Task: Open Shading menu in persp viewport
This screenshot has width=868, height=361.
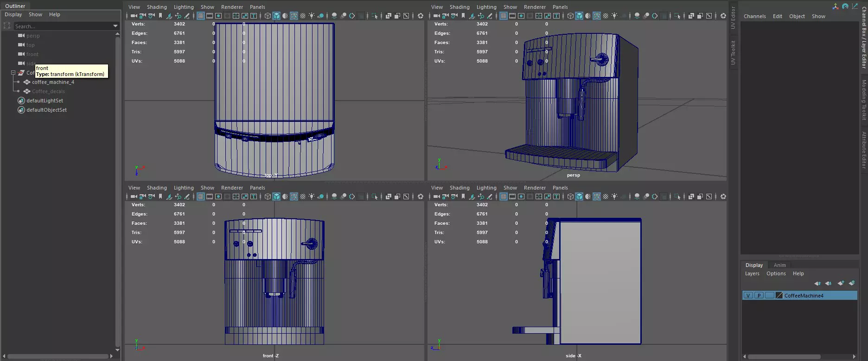Action: pos(460,7)
